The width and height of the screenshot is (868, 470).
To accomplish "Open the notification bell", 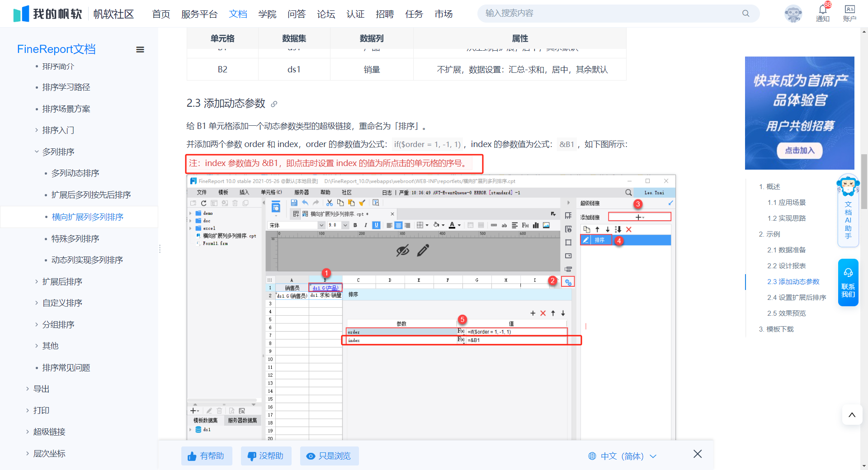I will (822, 10).
